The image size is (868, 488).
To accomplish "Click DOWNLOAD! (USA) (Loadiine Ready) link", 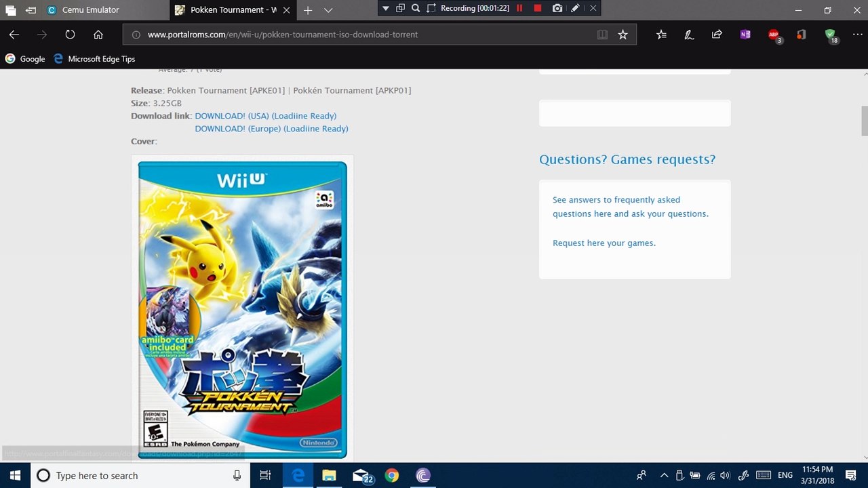I will (266, 116).
